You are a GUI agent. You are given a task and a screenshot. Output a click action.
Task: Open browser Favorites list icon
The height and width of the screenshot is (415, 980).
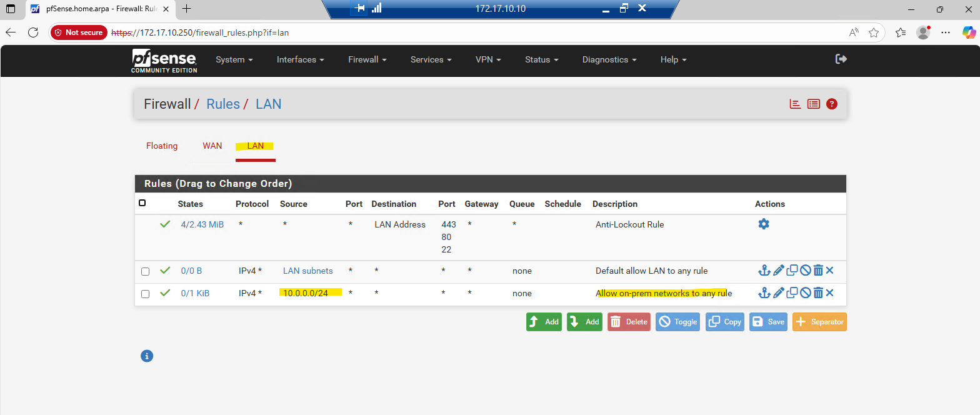901,32
